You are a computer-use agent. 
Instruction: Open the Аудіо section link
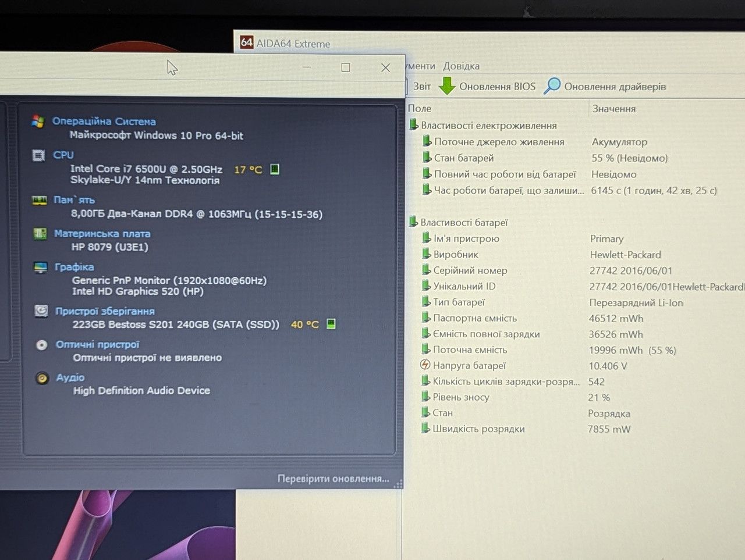point(70,377)
